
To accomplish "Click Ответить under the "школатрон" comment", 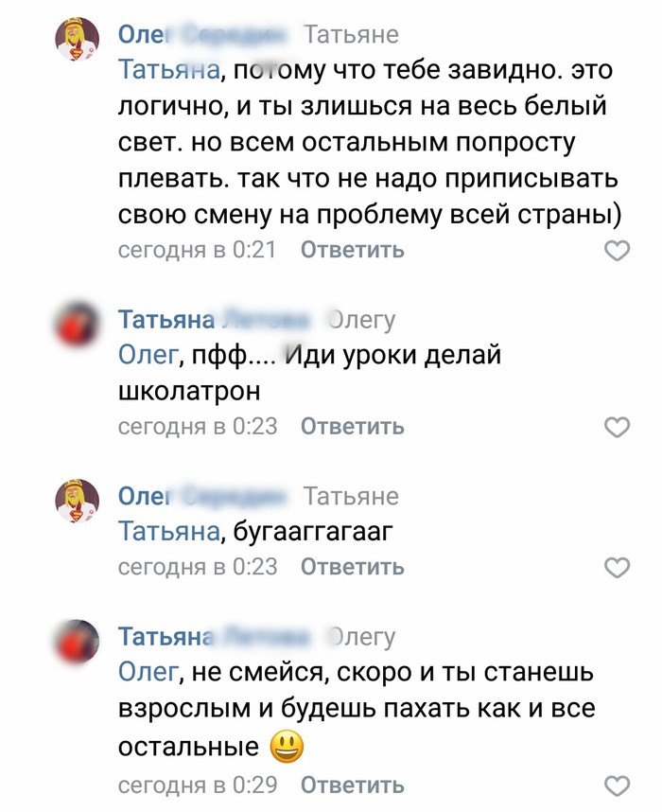I will (x=352, y=427).
